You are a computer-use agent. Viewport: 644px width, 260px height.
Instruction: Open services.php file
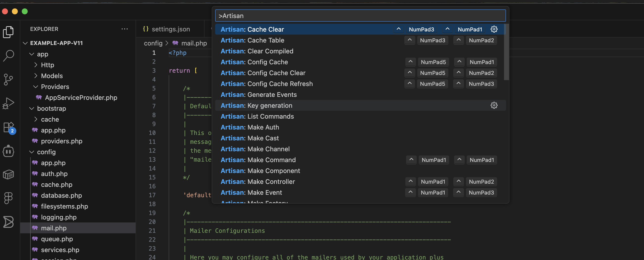pyautogui.click(x=78, y=250)
